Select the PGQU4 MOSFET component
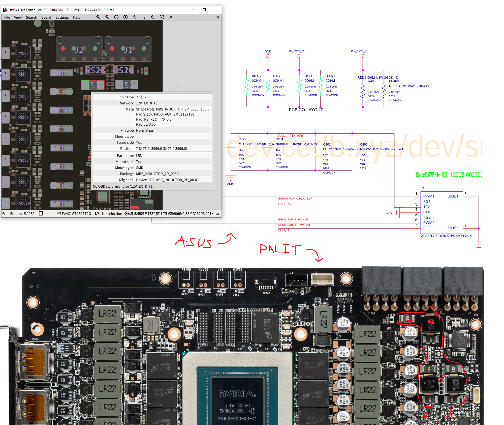Viewport: 504px width, 425px height. tap(23, 75)
